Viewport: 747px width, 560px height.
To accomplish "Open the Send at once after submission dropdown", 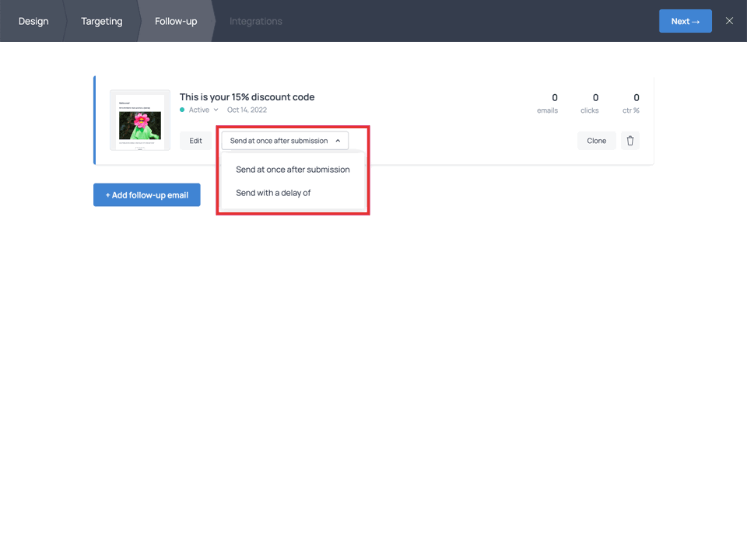I will click(285, 141).
